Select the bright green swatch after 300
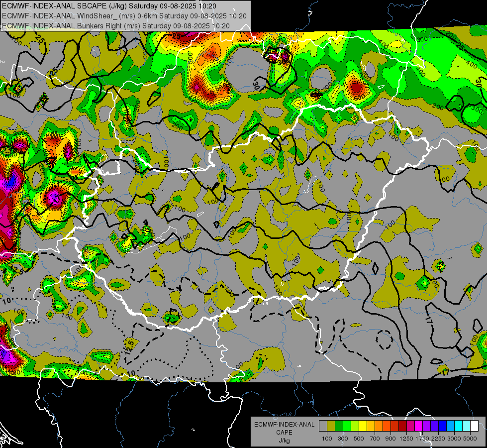 point(347,426)
